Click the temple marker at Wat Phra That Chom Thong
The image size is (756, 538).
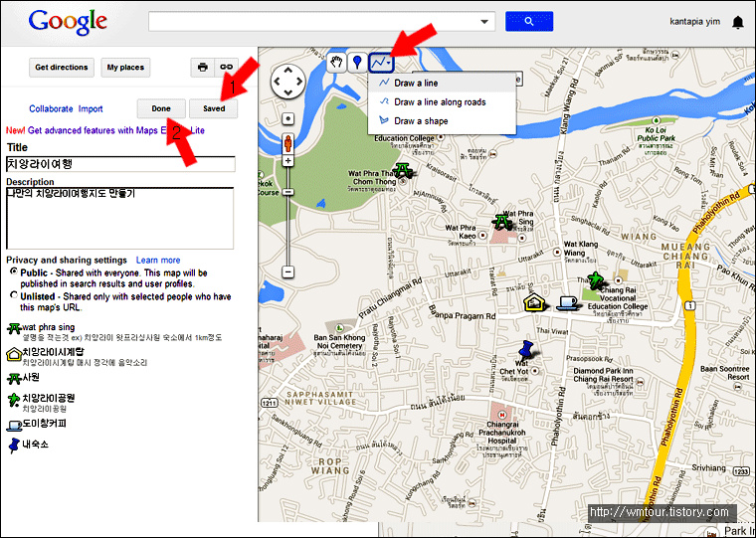402,170
